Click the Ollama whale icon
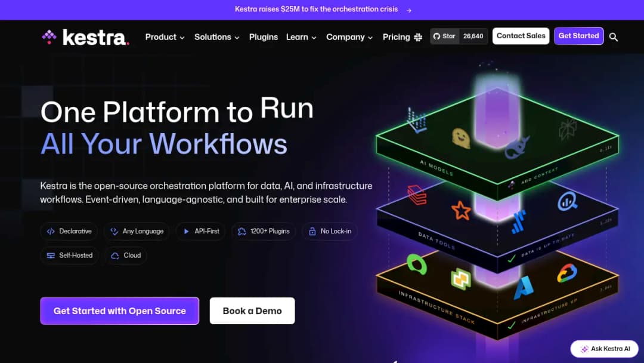 pyautogui.click(x=516, y=149)
